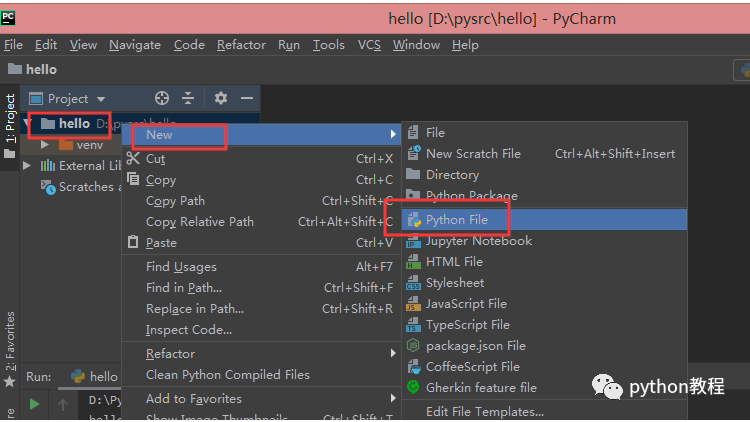
Task: Click the TypeScript File icon
Action: tap(413, 325)
